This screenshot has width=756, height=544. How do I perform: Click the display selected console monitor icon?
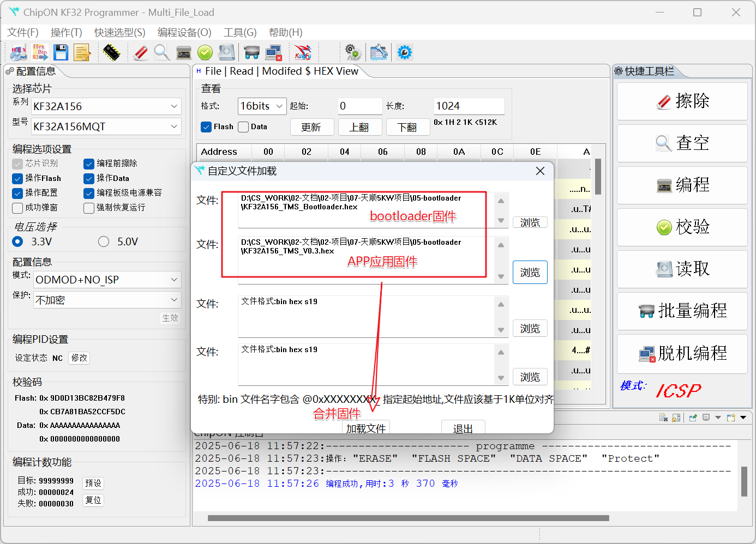point(706,418)
